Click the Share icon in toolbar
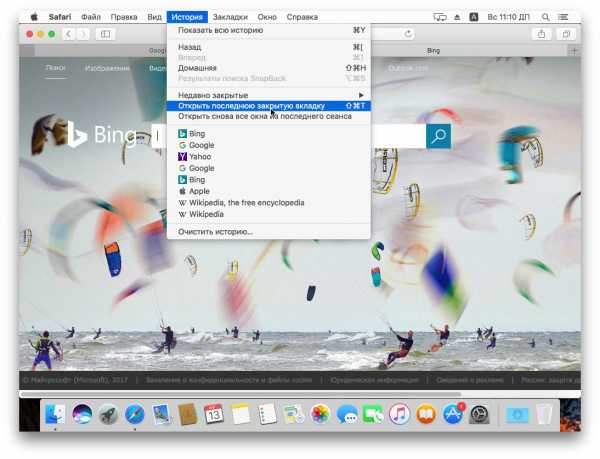 (542, 34)
